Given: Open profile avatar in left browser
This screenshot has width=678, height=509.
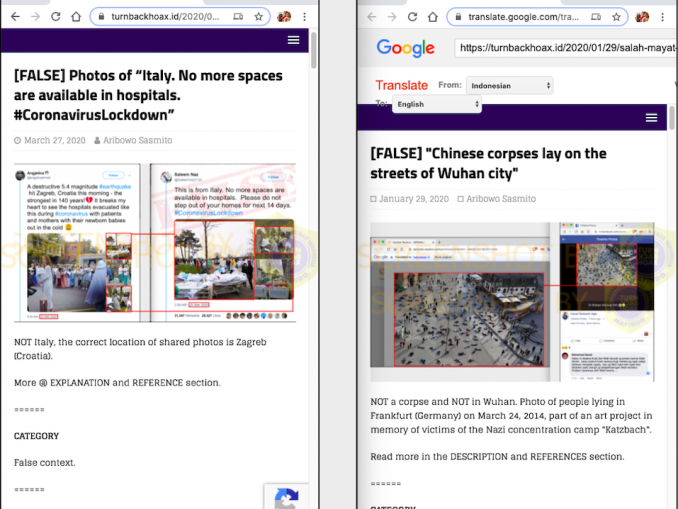Looking at the screenshot, I should (x=284, y=17).
